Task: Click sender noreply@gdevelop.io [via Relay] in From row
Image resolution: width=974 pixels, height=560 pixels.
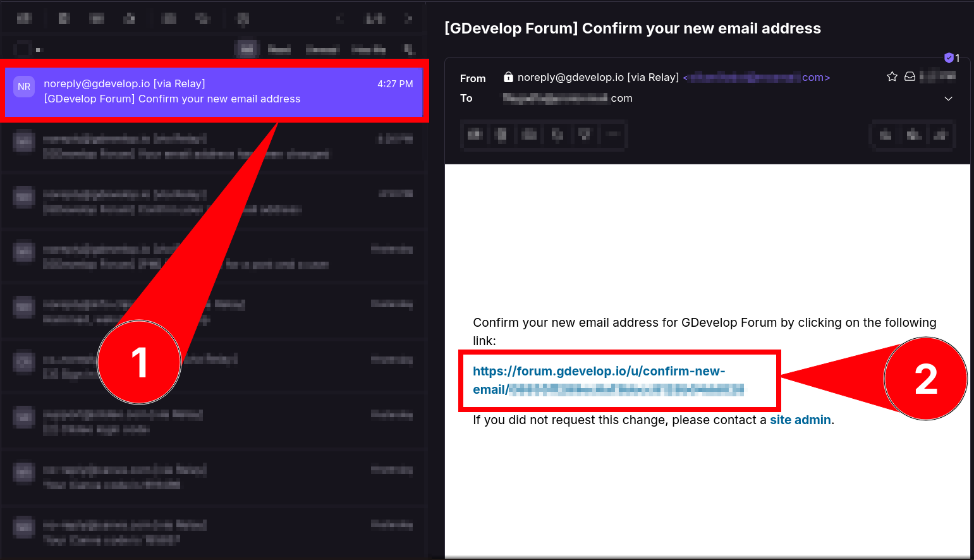Action: pos(598,77)
